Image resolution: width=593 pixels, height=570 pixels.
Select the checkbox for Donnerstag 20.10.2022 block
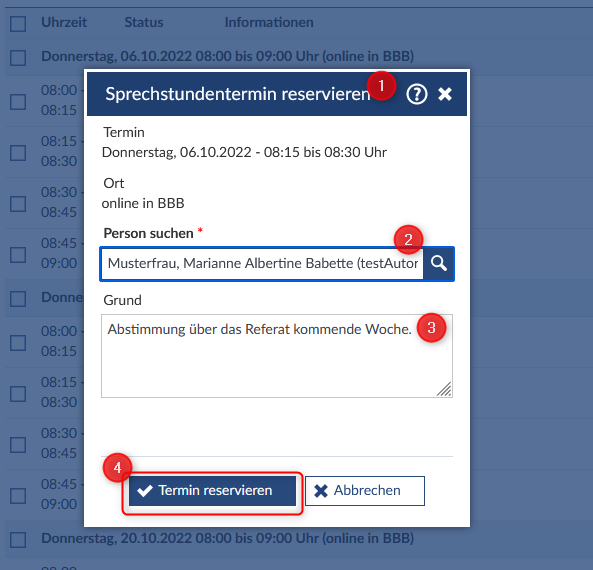pyautogui.click(x=18, y=540)
